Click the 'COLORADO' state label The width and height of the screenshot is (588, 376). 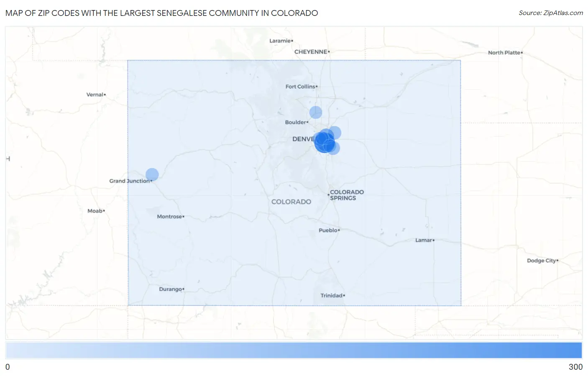(291, 202)
